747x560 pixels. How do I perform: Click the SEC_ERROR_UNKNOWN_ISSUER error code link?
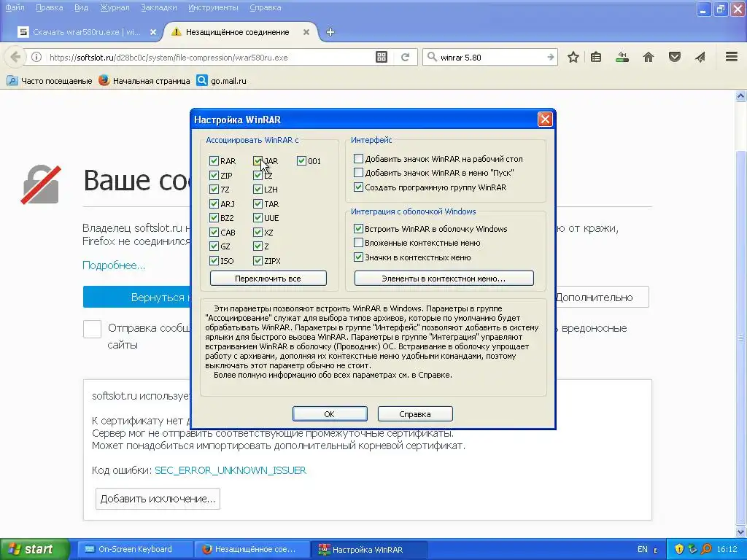tap(231, 470)
